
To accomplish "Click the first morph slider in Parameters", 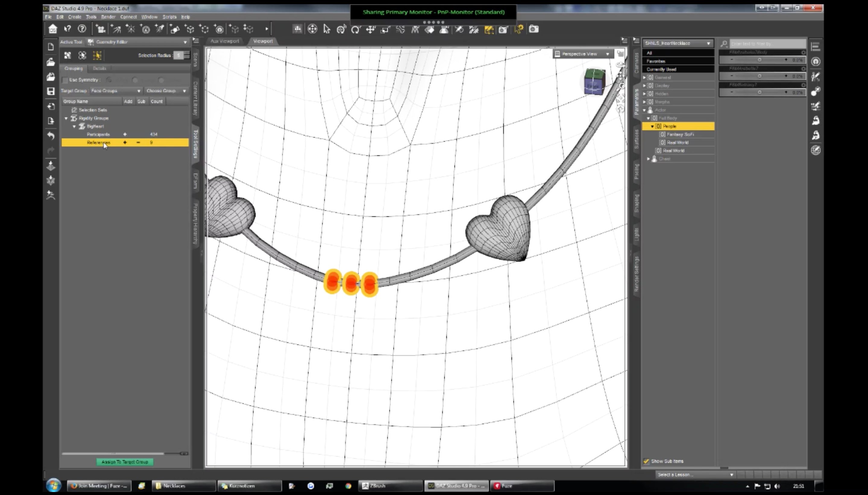I will tap(762, 60).
